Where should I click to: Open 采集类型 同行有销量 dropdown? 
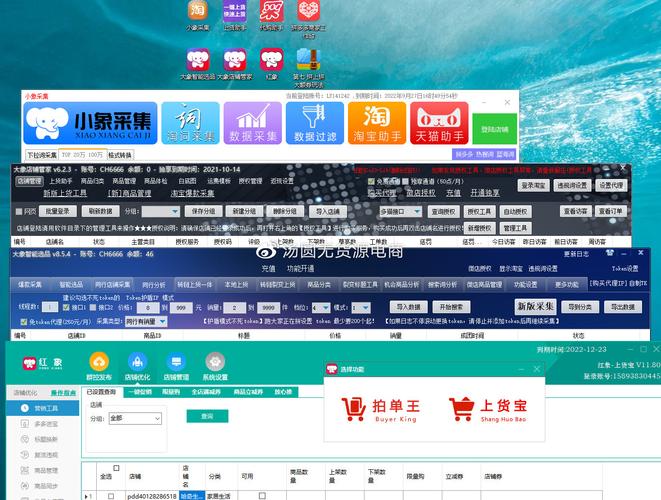[146, 322]
